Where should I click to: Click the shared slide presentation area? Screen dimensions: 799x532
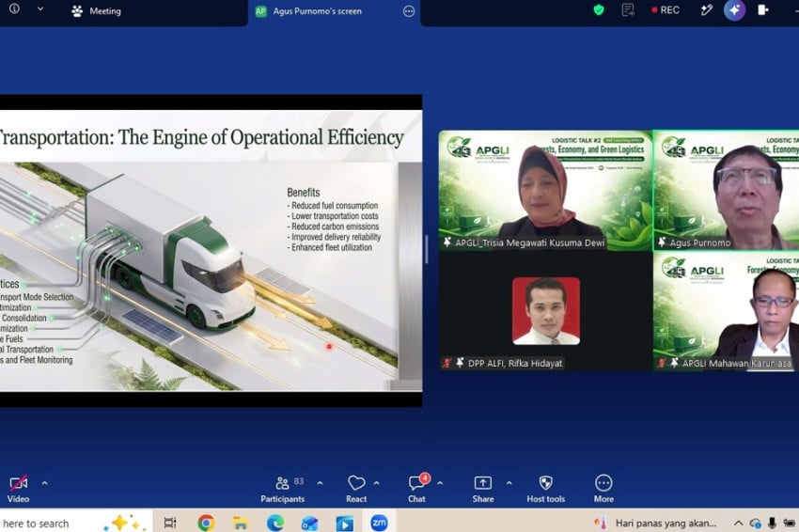211,251
